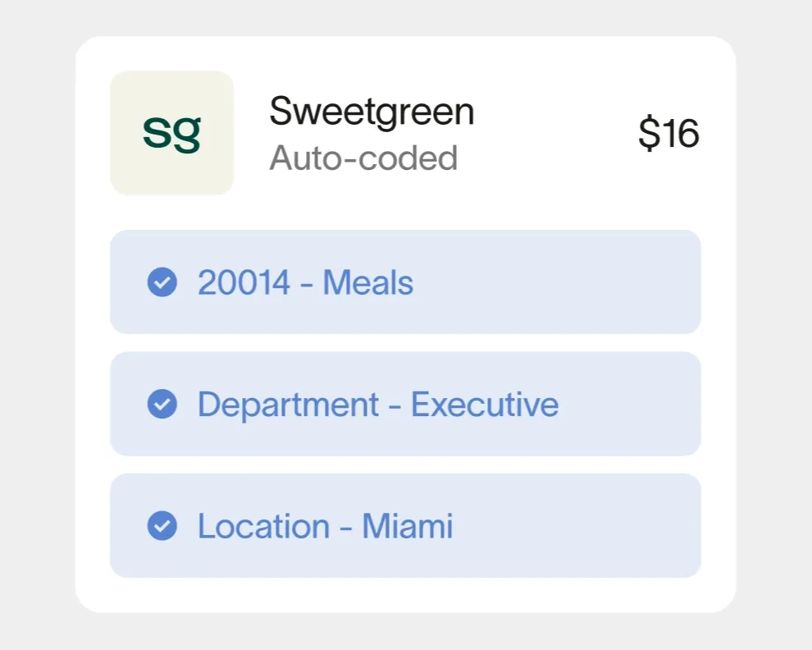Toggle the checkmark beside Department - Executive
This screenshot has width=812, height=650.
162,404
